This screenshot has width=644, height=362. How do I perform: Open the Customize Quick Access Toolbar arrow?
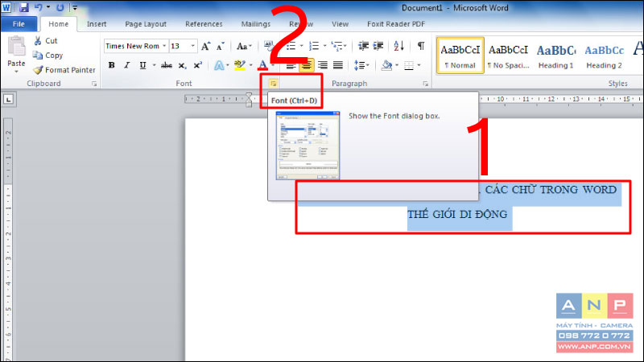point(75,7)
